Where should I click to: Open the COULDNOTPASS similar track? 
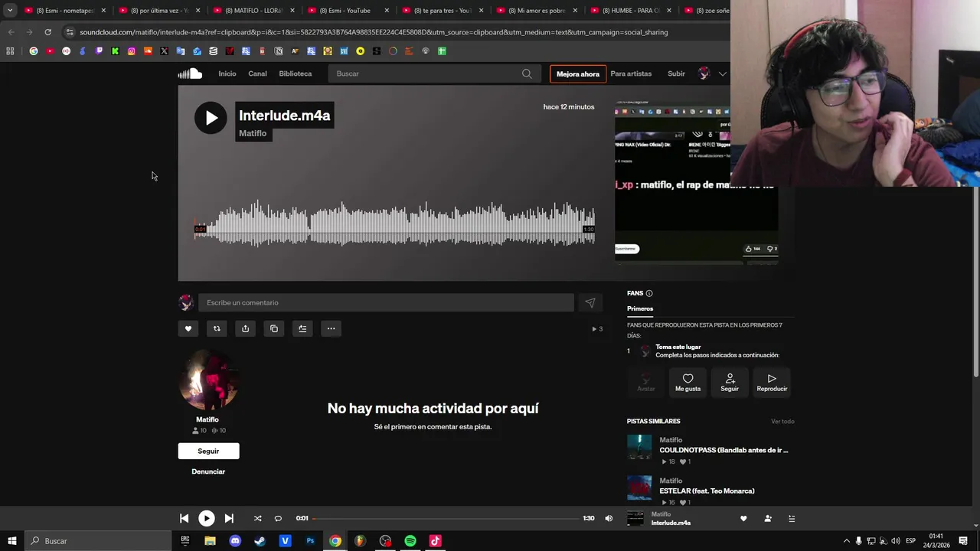[x=724, y=450]
